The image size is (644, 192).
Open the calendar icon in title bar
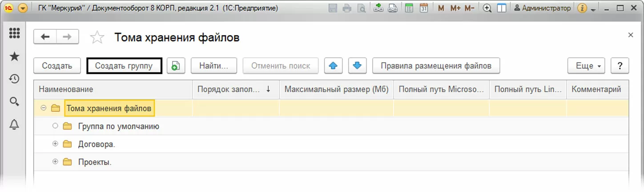(x=424, y=8)
